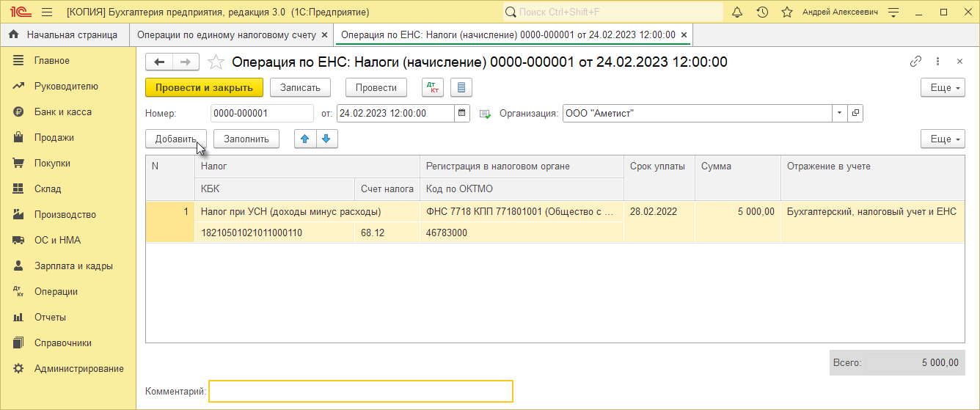Select Сумма cell 5 000,00 in row 1

[x=738, y=211]
